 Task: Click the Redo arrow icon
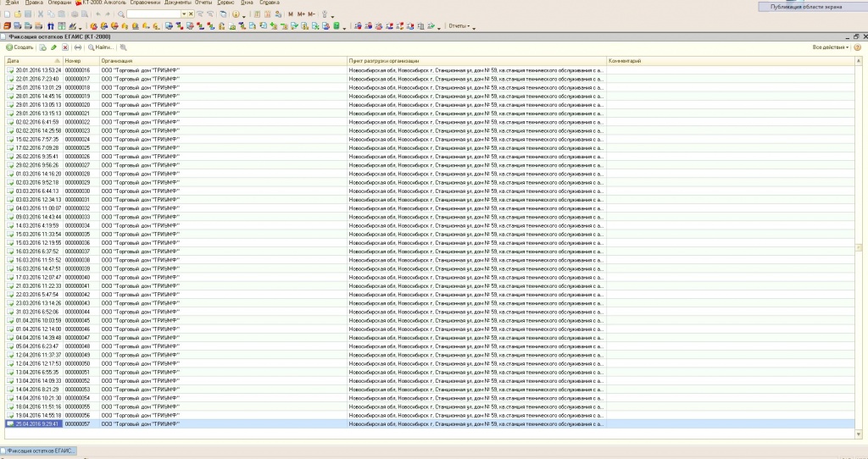[x=108, y=14]
